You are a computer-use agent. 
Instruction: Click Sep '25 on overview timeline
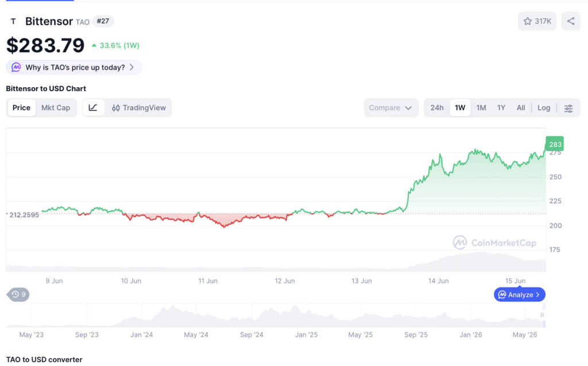[x=416, y=335]
